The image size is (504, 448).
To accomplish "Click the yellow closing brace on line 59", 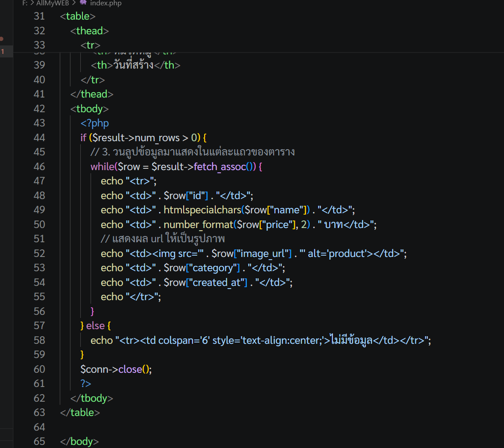I will 82,355.
